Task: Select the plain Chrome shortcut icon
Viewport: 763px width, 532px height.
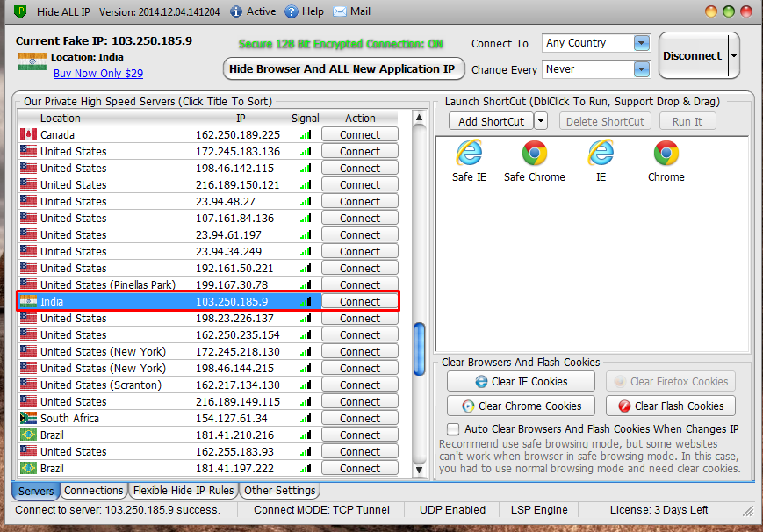Action: click(666, 153)
